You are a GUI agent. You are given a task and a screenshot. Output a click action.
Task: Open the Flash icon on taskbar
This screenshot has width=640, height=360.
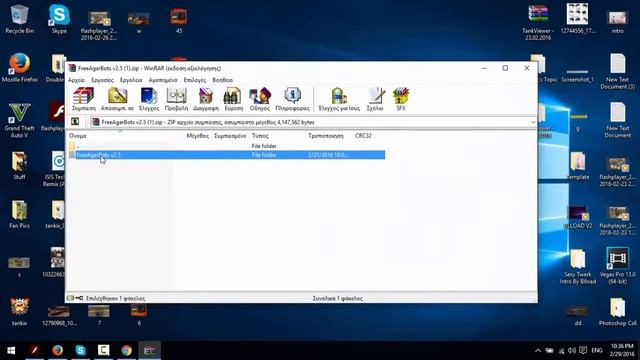pos(35,350)
